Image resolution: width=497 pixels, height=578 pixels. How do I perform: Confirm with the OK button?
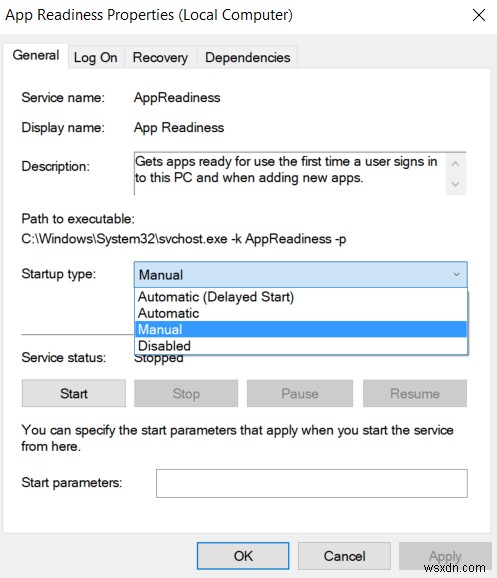[243, 556]
